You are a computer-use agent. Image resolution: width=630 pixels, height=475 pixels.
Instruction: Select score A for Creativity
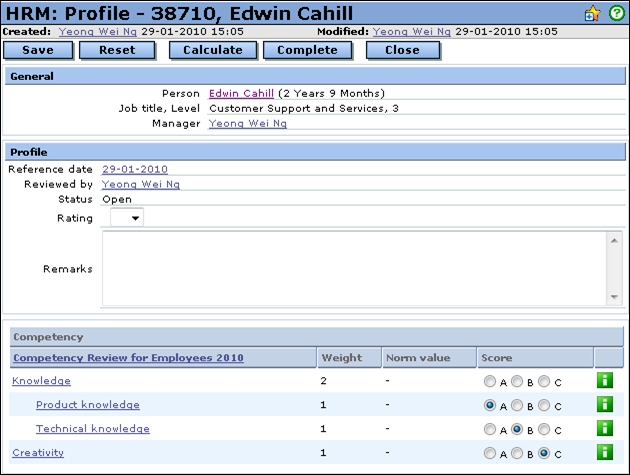(489, 454)
